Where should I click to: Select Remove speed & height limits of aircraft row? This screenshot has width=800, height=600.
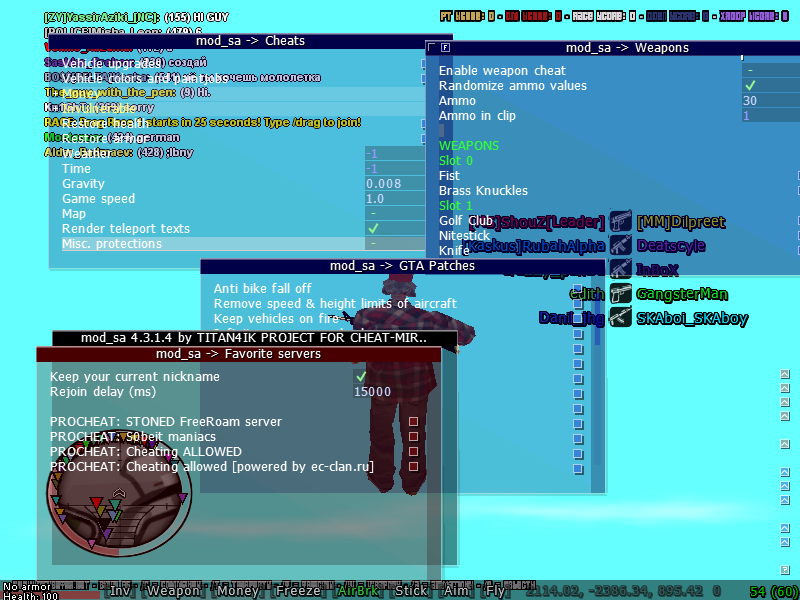pyautogui.click(x=397, y=304)
